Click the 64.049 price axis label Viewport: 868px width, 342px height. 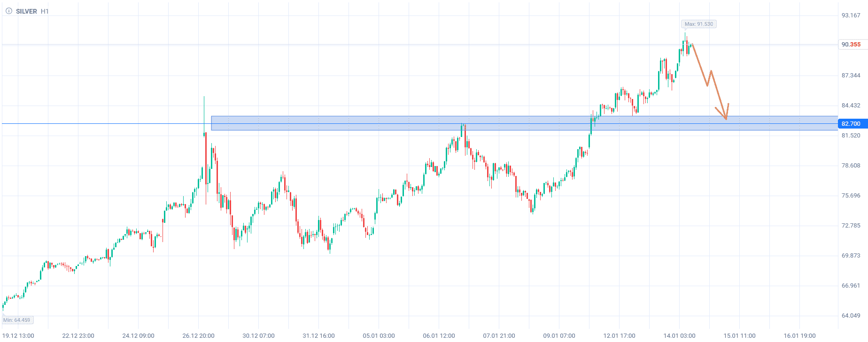(x=851, y=316)
